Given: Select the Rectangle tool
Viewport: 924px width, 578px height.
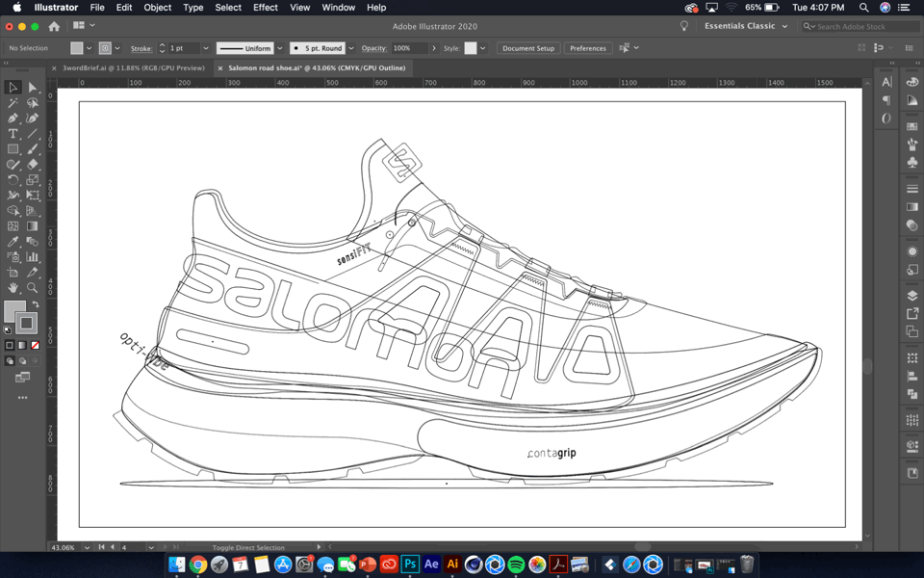Looking at the screenshot, I should tap(13, 148).
